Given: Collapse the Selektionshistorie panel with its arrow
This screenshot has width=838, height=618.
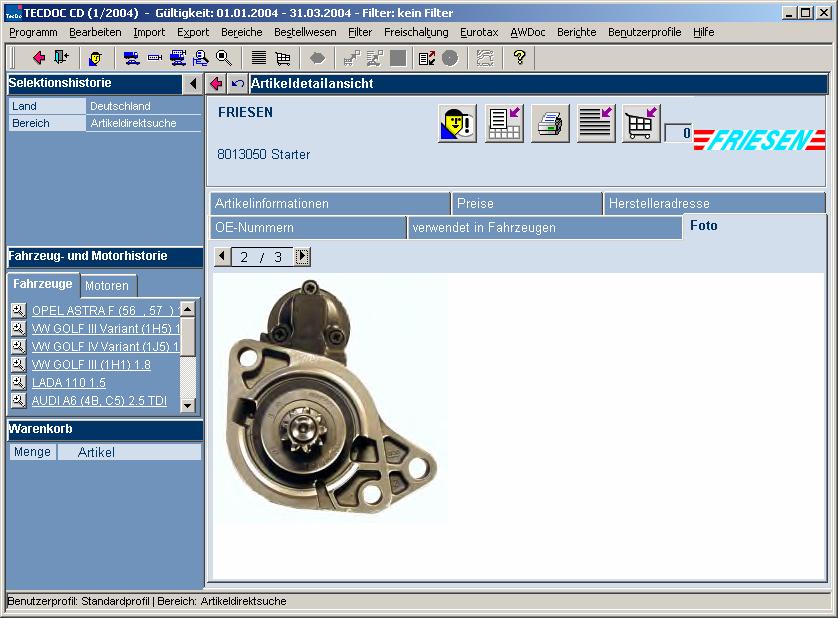Looking at the screenshot, I should (193, 83).
